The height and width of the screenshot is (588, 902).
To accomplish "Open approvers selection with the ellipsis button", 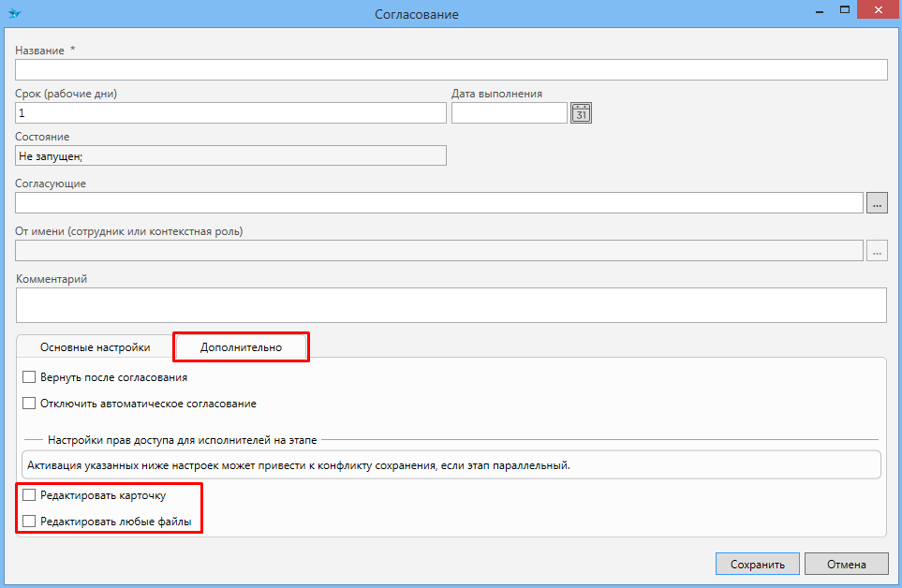I will click(x=877, y=202).
